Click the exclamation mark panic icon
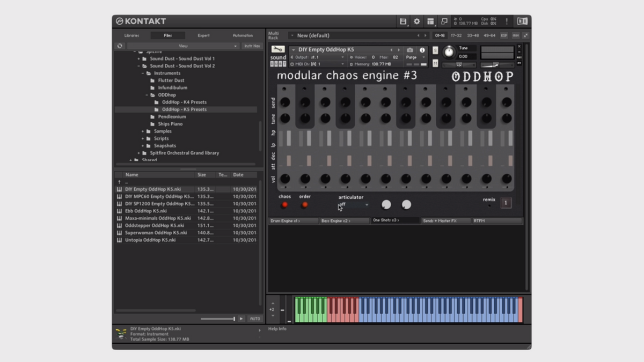644x362 pixels. (506, 21)
